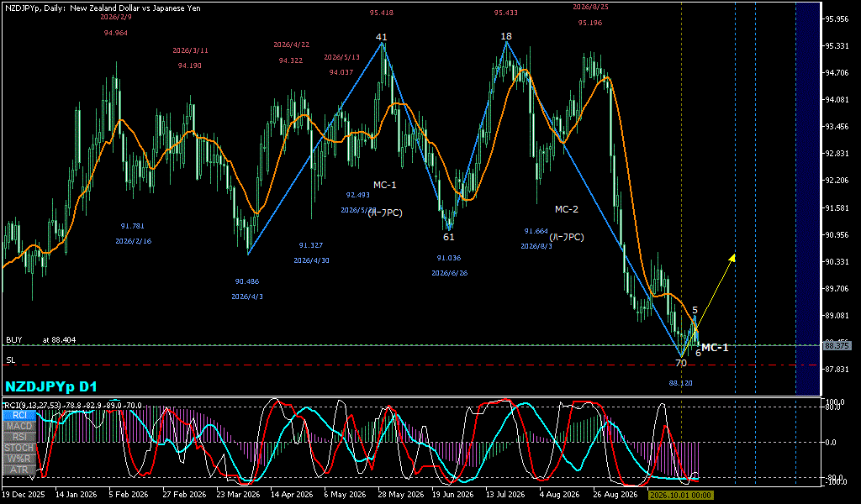861x504 pixels.
Task: Select the wave count label 41
Action: 381,37
